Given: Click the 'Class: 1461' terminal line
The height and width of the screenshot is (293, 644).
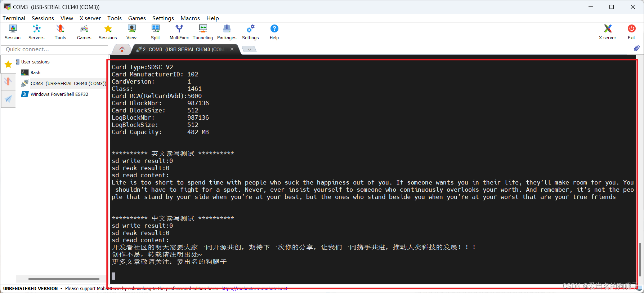Looking at the screenshot, I should 157,89.
